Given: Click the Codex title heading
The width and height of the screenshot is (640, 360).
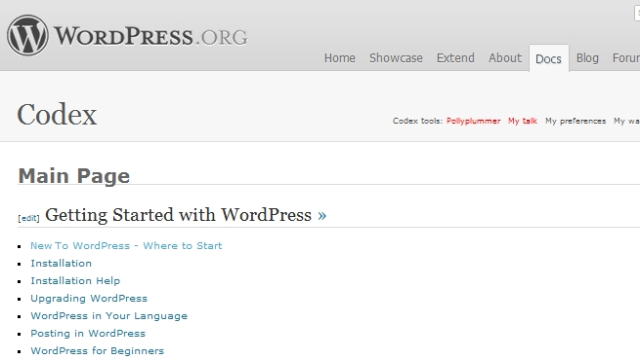Looking at the screenshot, I should coord(57,115).
